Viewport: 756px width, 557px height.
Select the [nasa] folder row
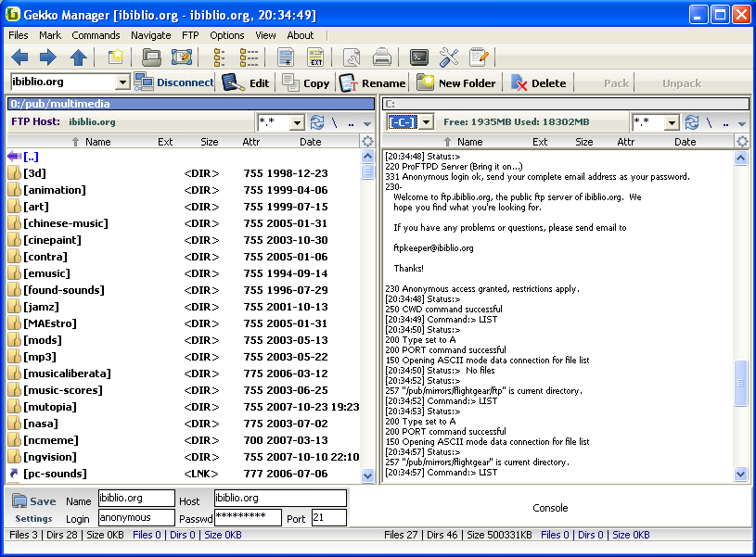click(x=184, y=424)
